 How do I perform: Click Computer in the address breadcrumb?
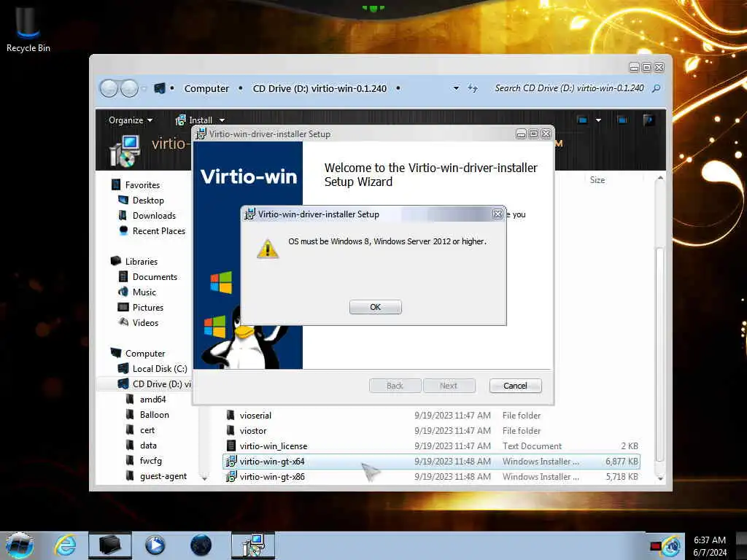pyautogui.click(x=206, y=88)
